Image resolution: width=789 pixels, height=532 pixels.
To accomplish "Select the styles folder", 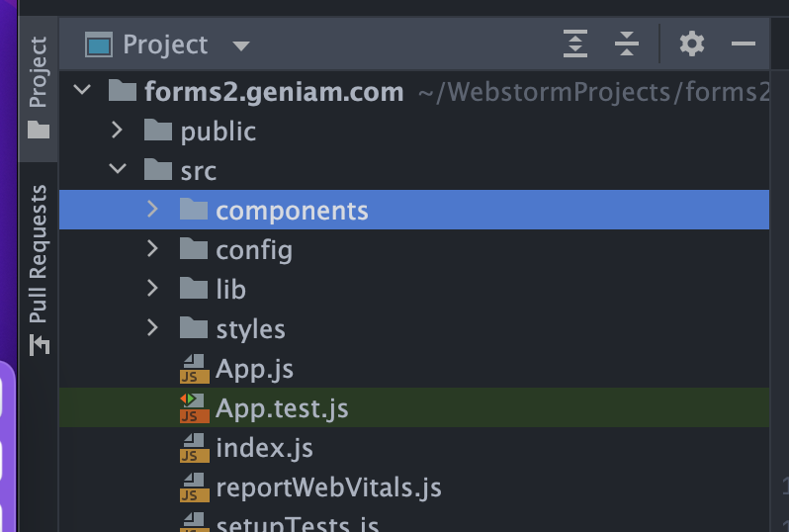I will click(x=249, y=329).
